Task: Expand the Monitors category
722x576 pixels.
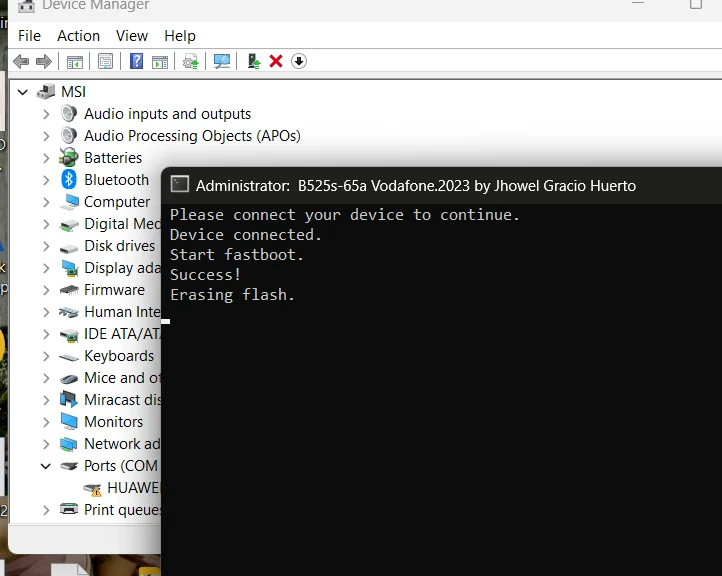Action: 46,422
